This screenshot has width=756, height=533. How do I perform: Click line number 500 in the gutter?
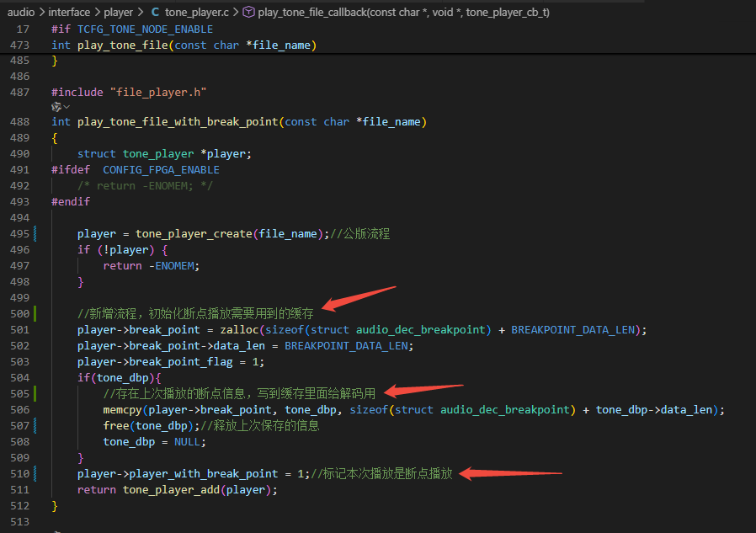tap(19, 313)
